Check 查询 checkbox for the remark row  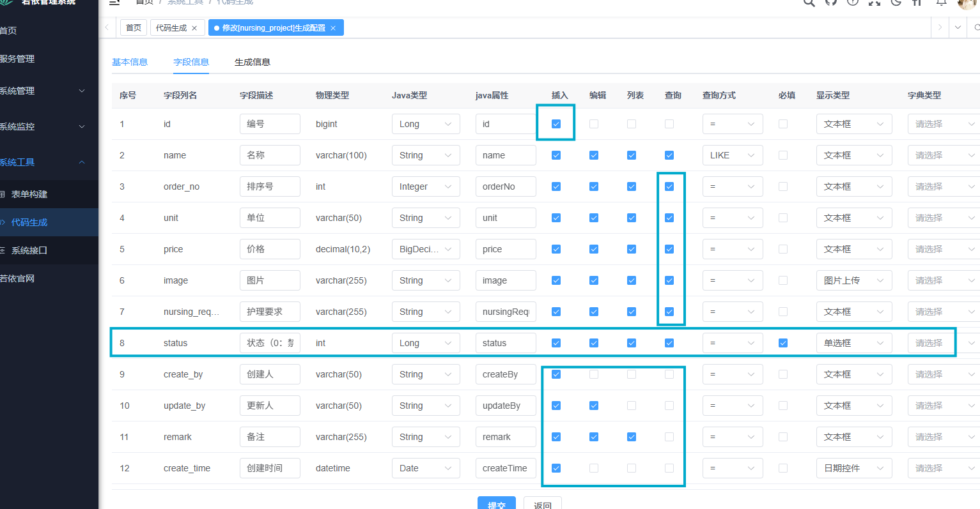coord(669,437)
